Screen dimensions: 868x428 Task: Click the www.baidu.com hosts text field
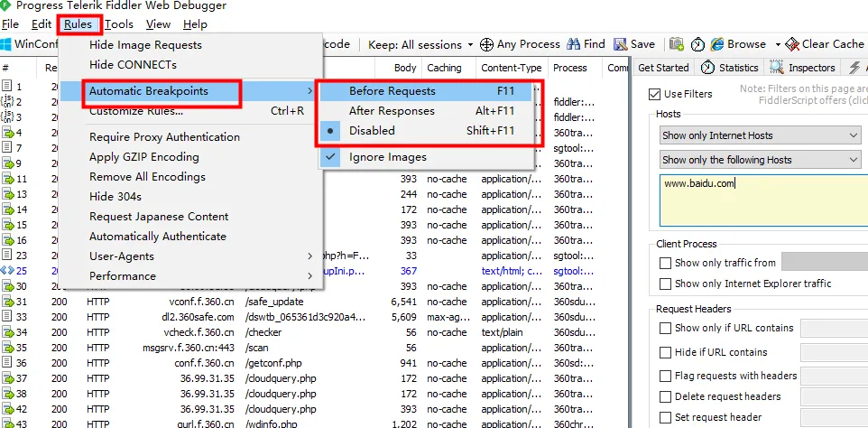click(x=763, y=201)
